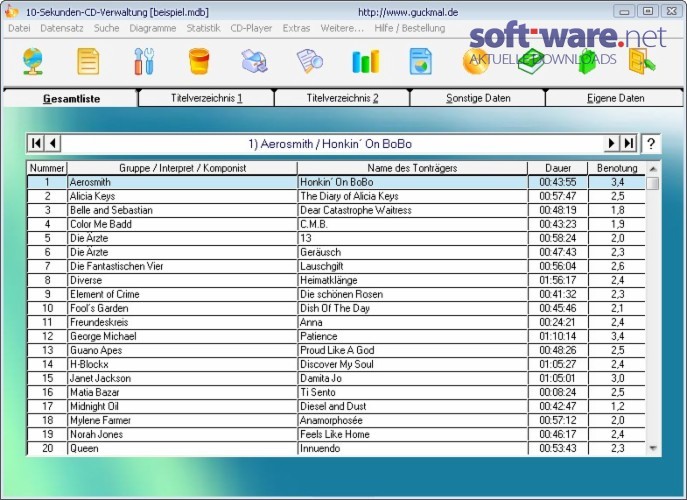Open the Statistik menu
Viewport: 687px width, 500px height.
203,28
